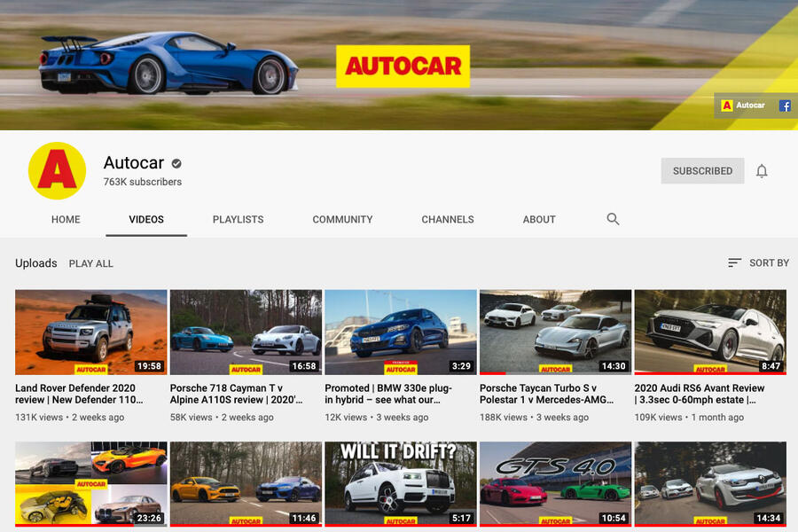Click the Autocar overlay link on the banner
Screen dimensions: 798x532
pyautogui.click(x=741, y=105)
